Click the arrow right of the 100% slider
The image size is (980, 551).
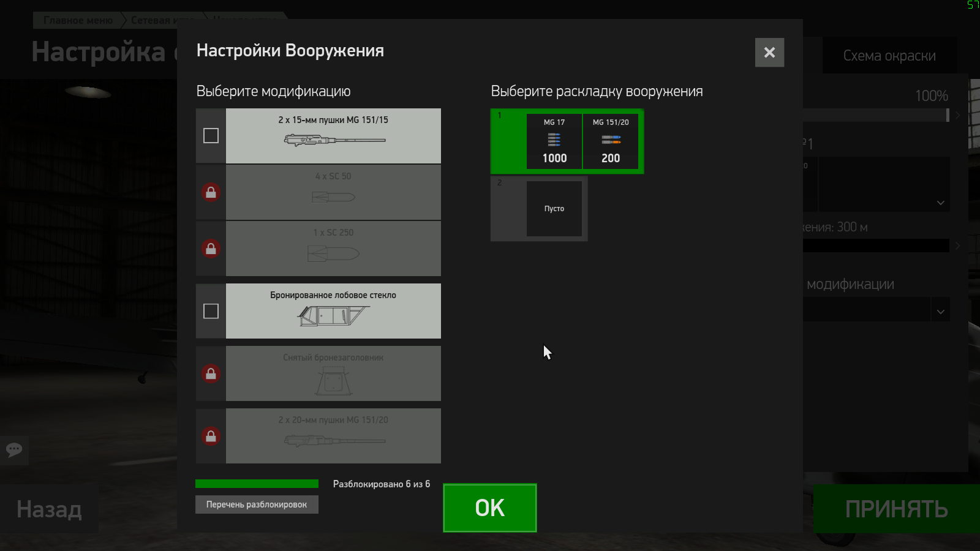[x=958, y=115]
